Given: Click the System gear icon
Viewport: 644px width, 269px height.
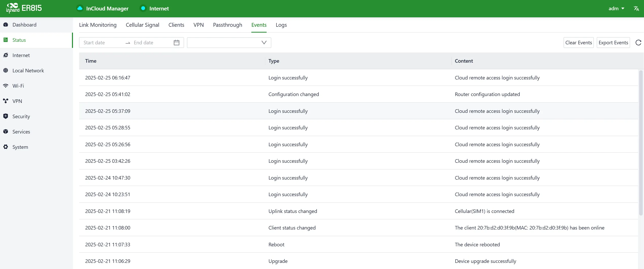Looking at the screenshot, I should (6, 147).
